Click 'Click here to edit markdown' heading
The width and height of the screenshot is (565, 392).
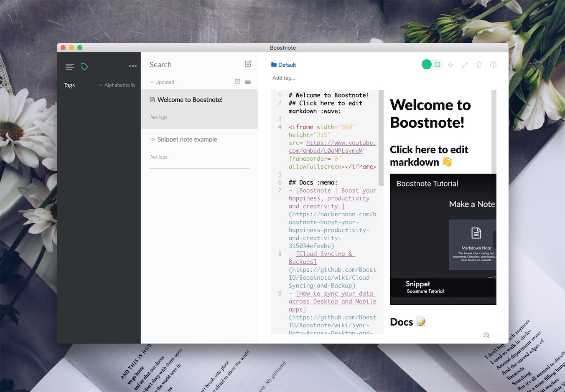429,156
